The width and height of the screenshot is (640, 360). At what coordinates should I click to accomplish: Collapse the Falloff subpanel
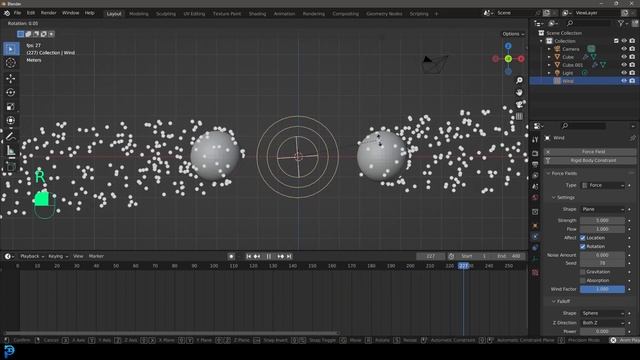(553, 301)
